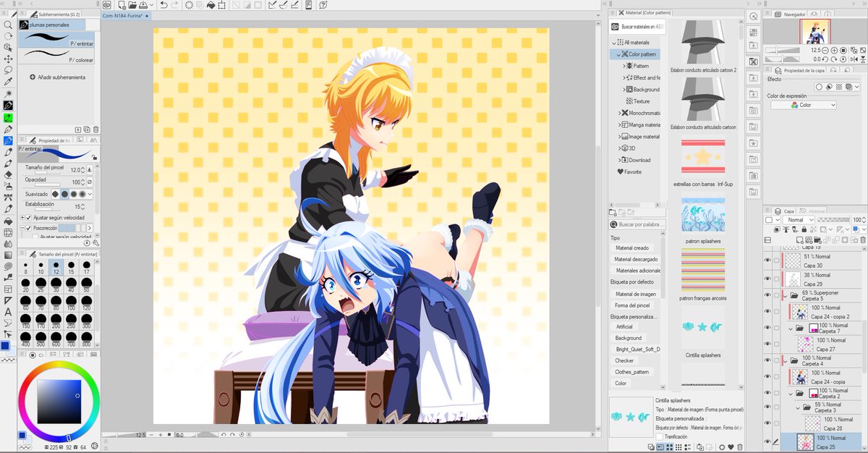Open the Color expression dropdown
The height and width of the screenshot is (453, 868).
pos(804,104)
